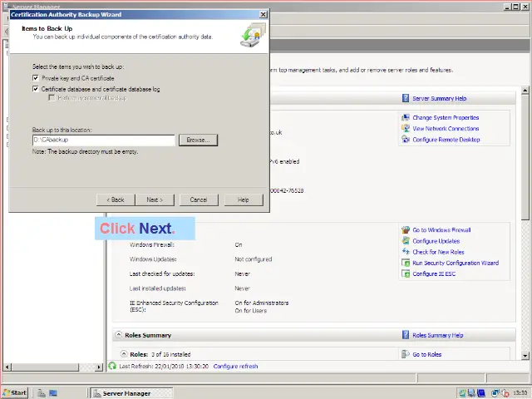Click the 'On for Administrators' ESC value
The image size is (532, 399).
point(262,303)
